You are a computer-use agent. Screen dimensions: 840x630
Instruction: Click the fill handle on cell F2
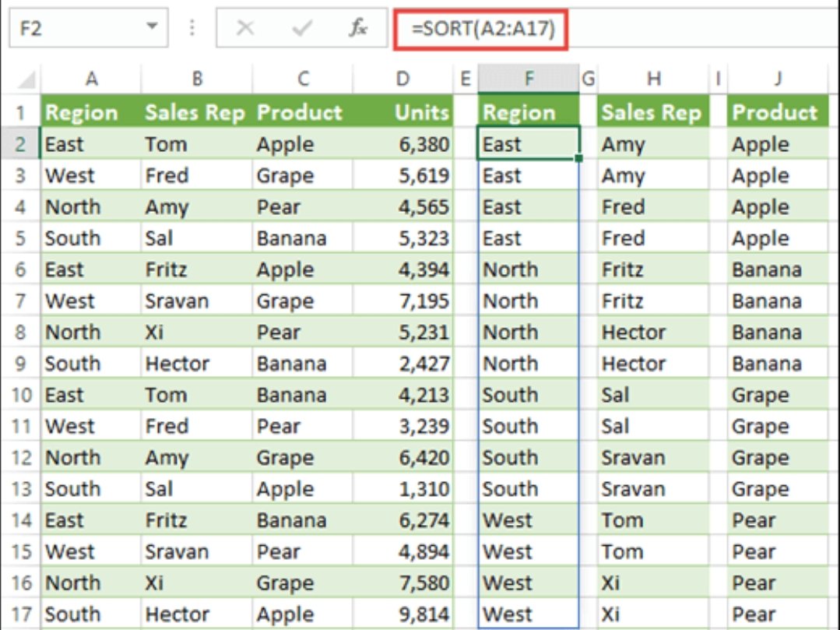pyautogui.click(x=580, y=159)
